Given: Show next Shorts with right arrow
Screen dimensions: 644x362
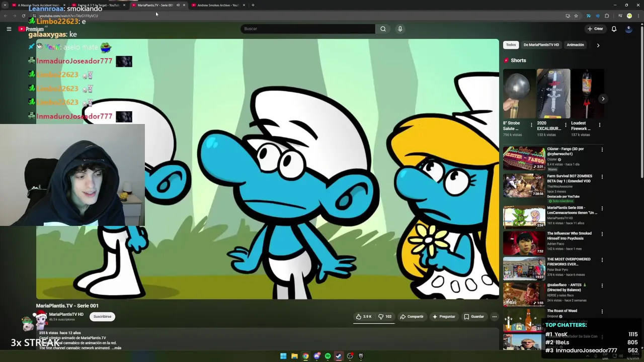Looking at the screenshot, I should 603,99.
